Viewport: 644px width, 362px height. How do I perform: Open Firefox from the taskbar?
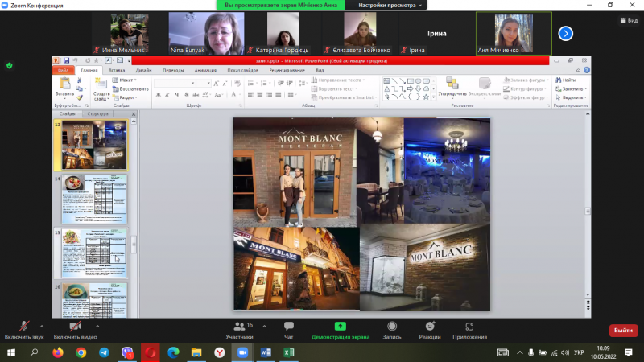pos(58,352)
